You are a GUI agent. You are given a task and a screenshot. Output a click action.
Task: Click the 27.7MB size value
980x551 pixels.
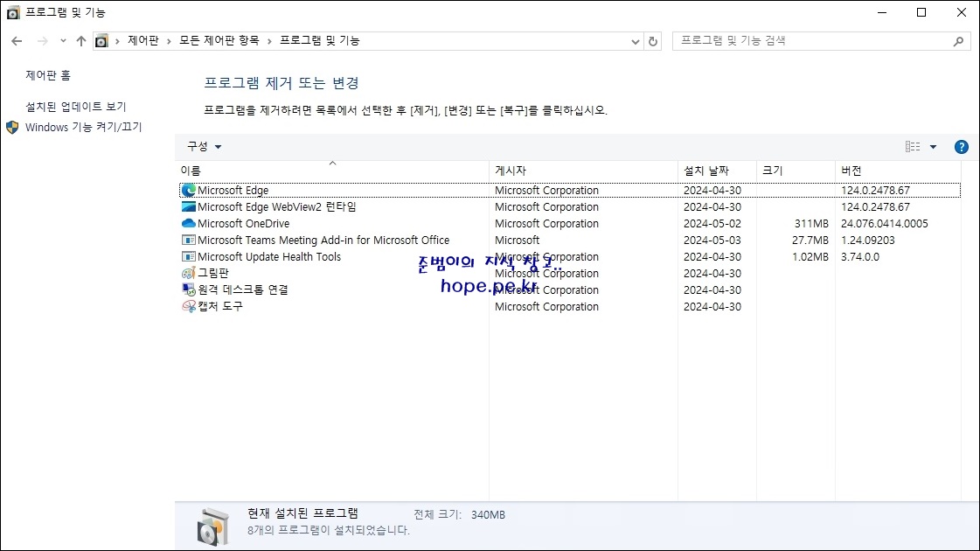pyautogui.click(x=810, y=241)
